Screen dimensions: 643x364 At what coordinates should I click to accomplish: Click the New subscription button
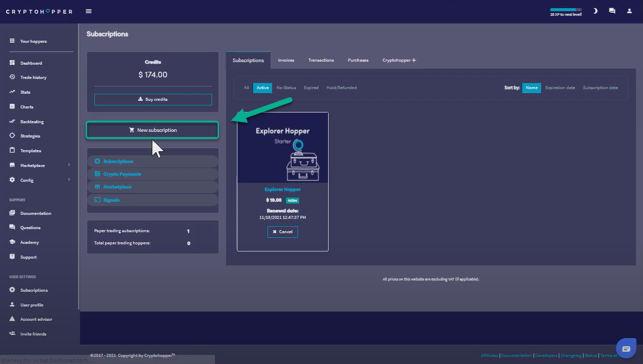(x=152, y=130)
